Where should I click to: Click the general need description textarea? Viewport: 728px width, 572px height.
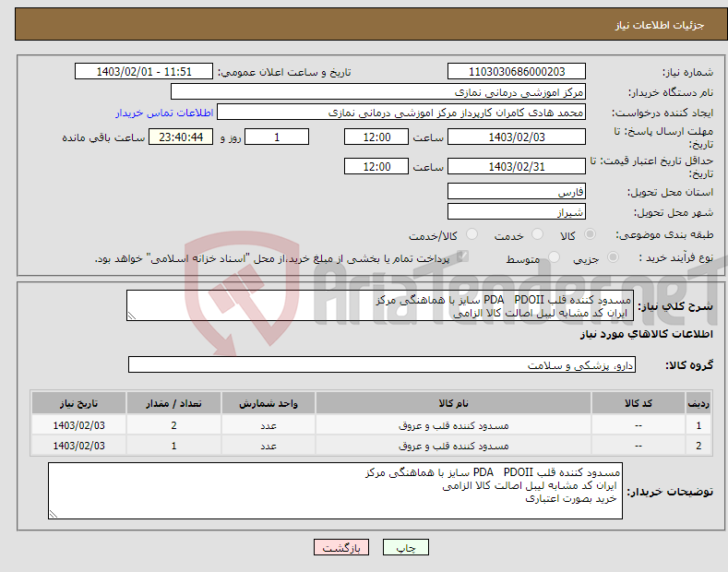380,305
